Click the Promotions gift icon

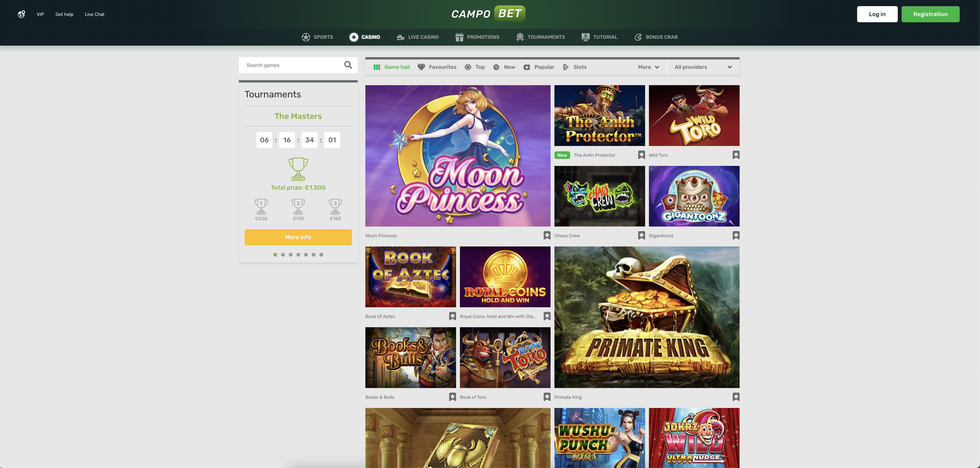(x=459, y=37)
